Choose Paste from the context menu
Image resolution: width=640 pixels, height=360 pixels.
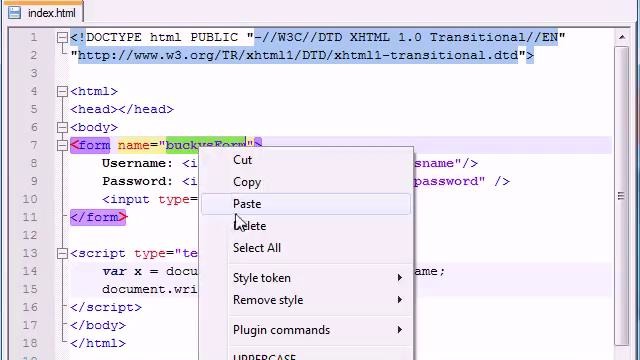306,204
